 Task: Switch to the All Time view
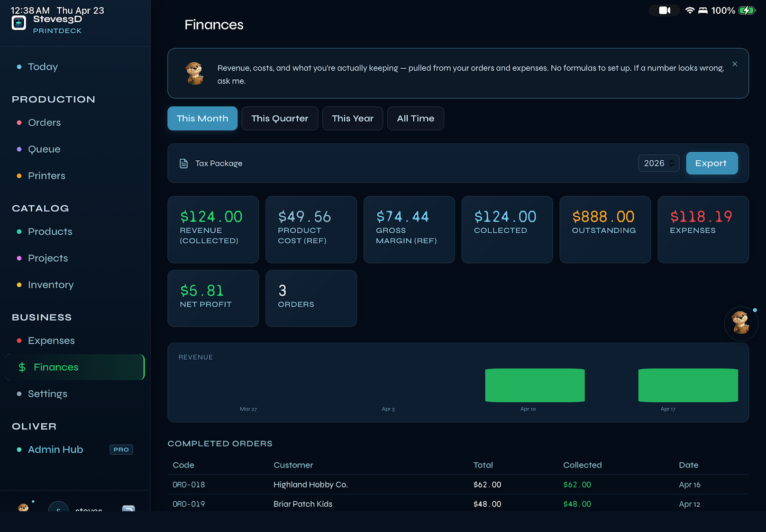(415, 118)
